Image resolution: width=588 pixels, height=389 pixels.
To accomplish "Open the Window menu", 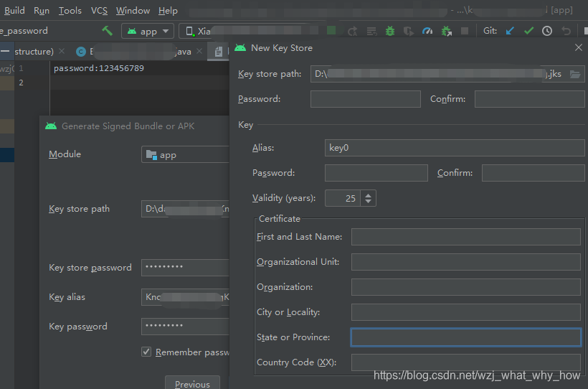I will coord(133,11).
